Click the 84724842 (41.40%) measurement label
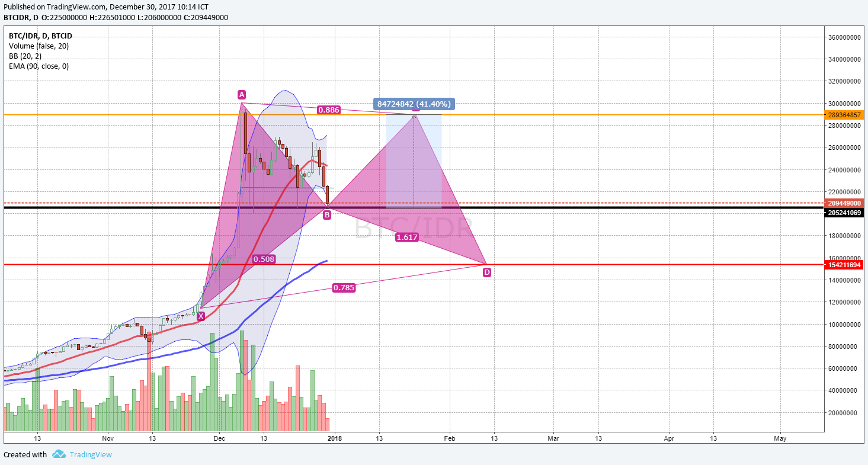 click(414, 104)
